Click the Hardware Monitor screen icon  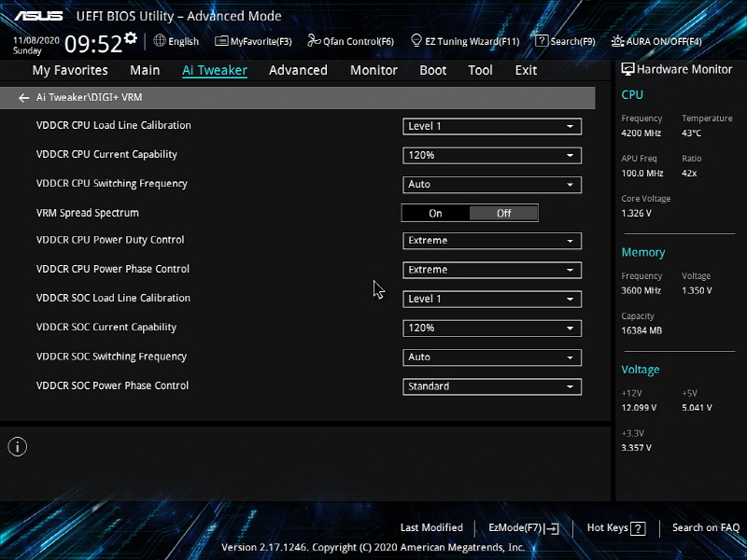627,69
